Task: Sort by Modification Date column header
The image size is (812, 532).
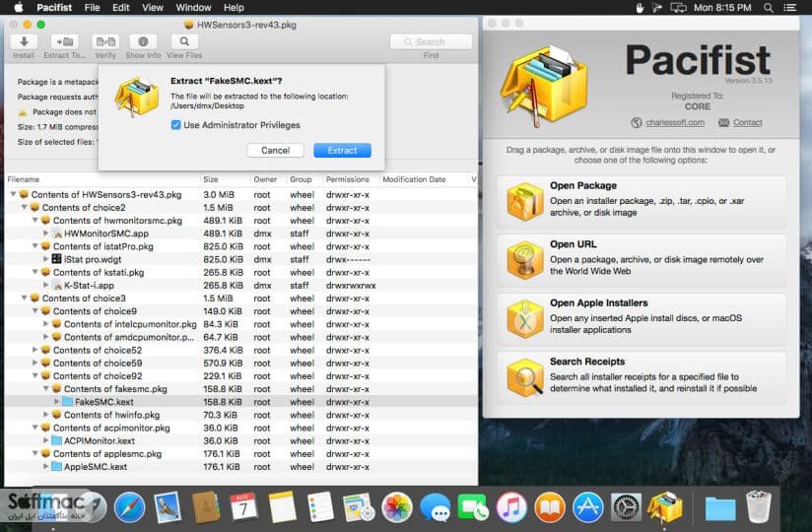Action: pos(423,179)
